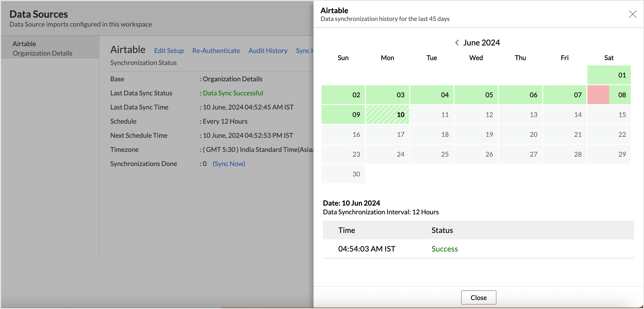Viewport: 644px width, 309px height.
Task: Click the Data Sources page heading
Action: pyautogui.click(x=38, y=14)
